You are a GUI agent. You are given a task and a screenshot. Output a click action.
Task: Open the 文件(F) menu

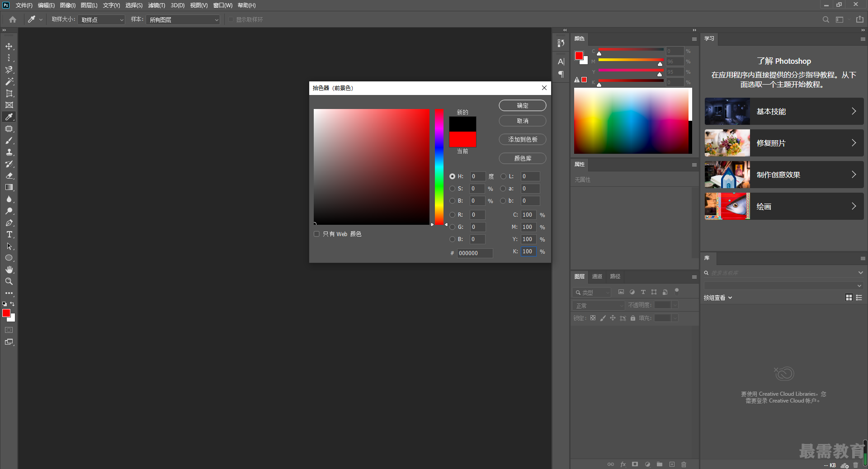pos(24,5)
